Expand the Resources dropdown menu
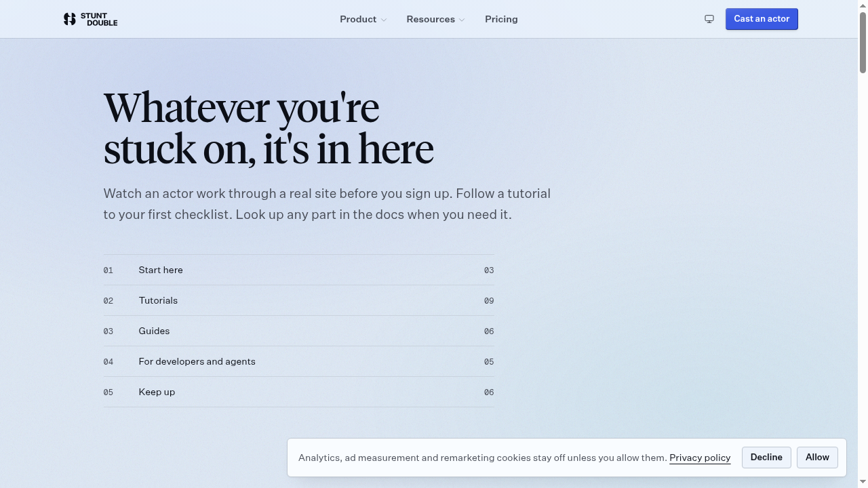This screenshot has height=488, width=868. point(436,19)
